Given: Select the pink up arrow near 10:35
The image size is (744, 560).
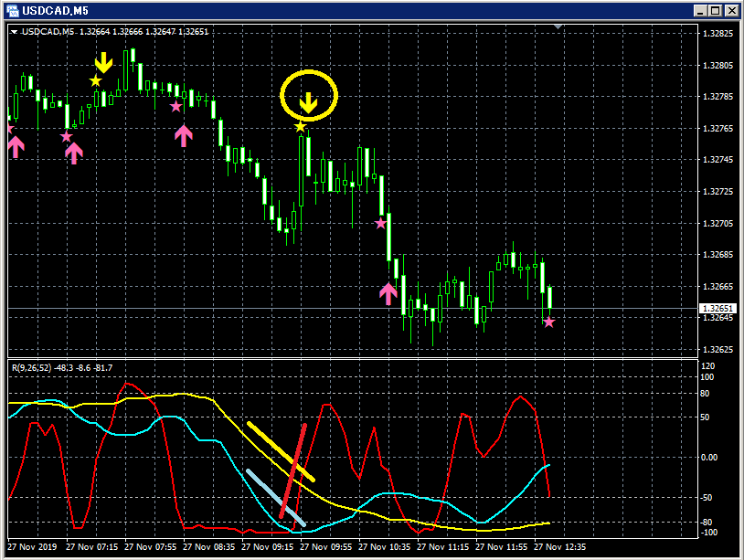Looking at the screenshot, I should 388,294.
